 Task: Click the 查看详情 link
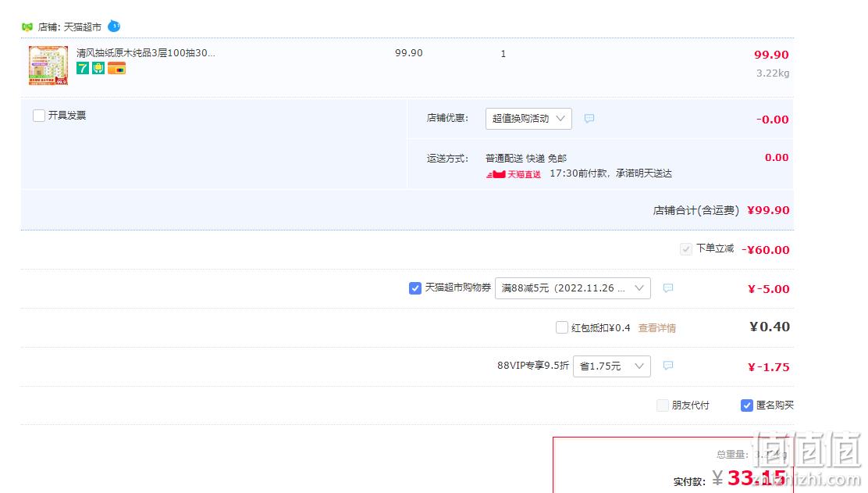pyautogui.click(x=657, y=328)
